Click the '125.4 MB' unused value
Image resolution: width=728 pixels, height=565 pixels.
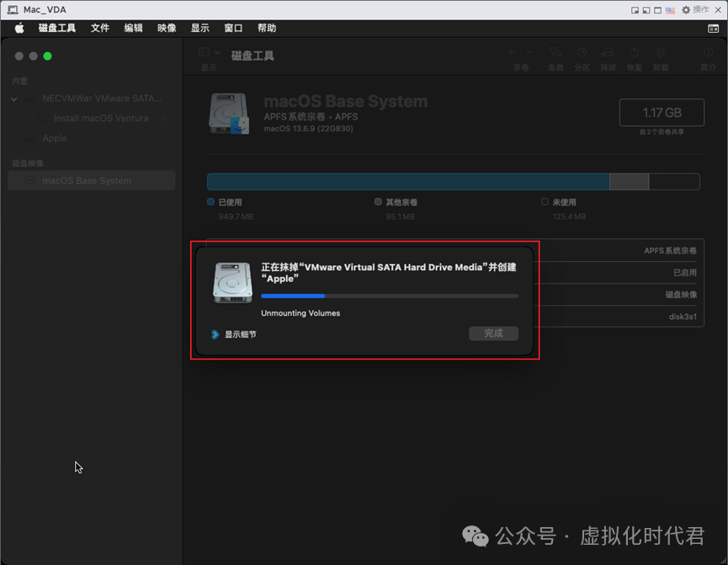coord(569,216)
